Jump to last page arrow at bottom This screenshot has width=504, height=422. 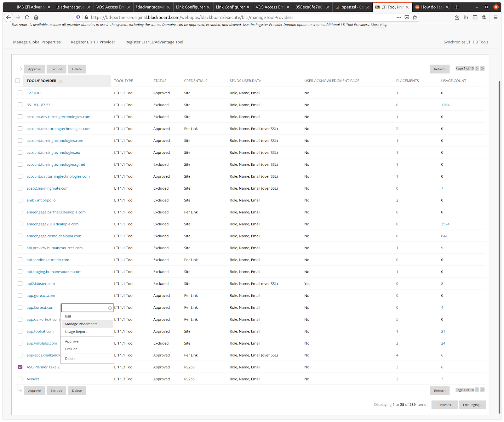click(482, 390)
